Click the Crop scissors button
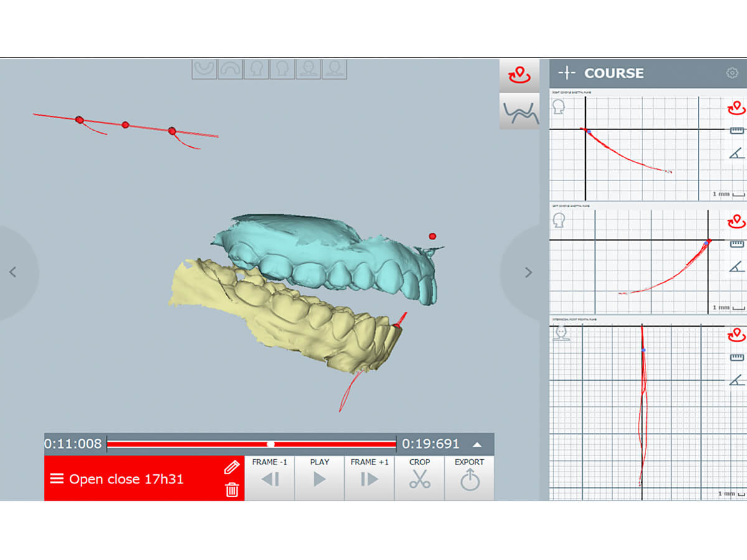This screenshot has width=747, height=560. coord(420,478)
